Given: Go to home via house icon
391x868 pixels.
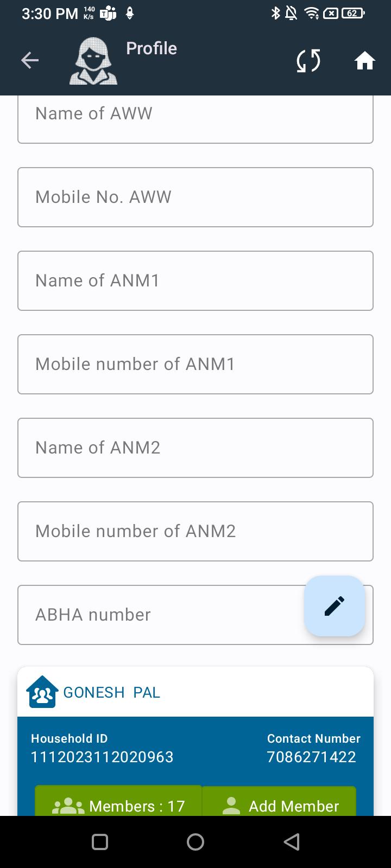Looking at the screenshot, I should pos(364,61).
